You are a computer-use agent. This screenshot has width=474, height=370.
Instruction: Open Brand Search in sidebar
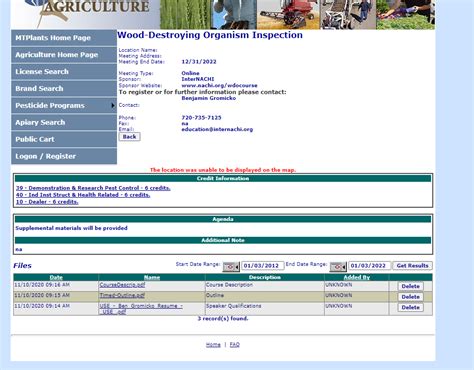coord(64,89)
